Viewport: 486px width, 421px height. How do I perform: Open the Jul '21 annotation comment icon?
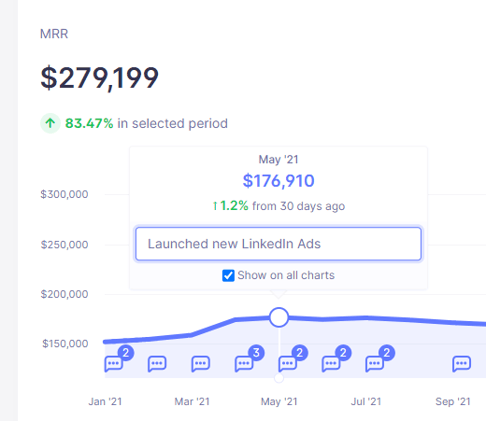click(x=374, y=363)
